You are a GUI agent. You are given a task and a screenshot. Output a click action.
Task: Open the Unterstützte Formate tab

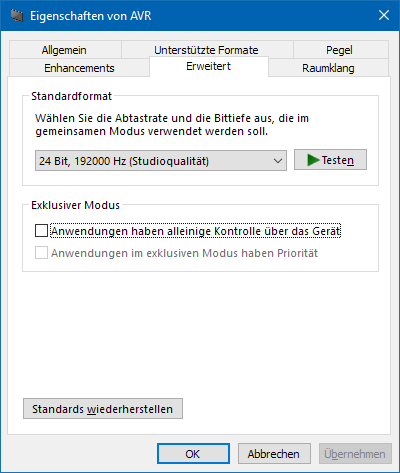(x=207, y=50)
